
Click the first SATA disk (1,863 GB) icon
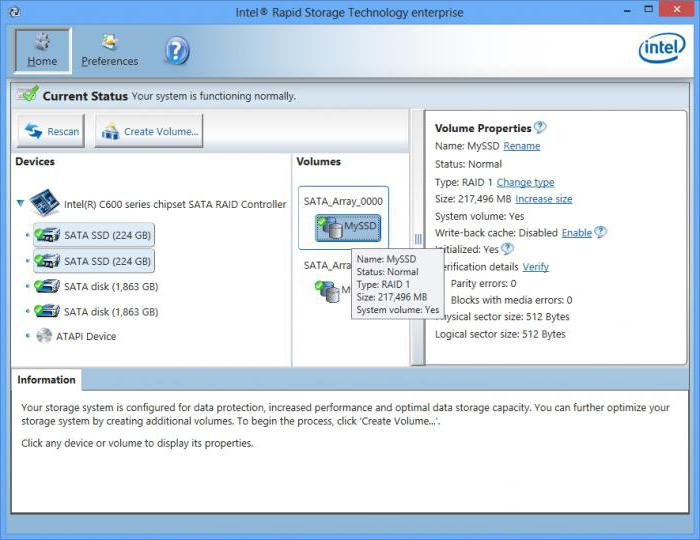pos(46,286)
